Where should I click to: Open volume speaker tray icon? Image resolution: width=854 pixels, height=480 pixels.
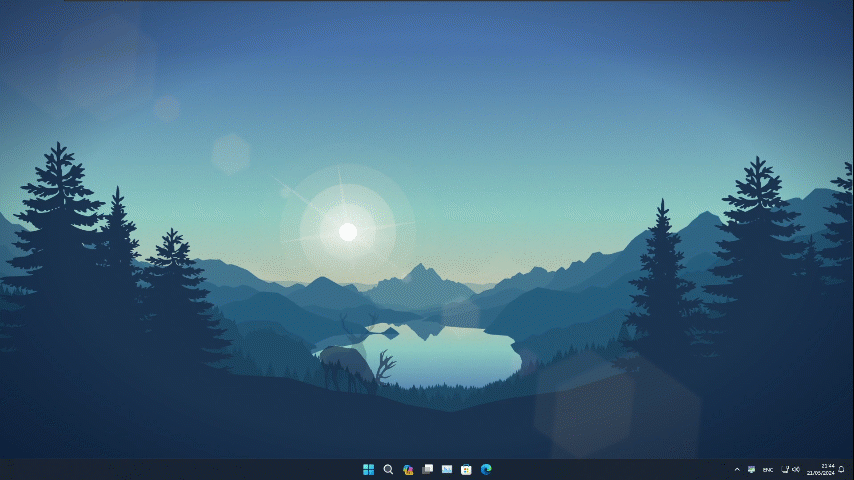coord(796,469)
